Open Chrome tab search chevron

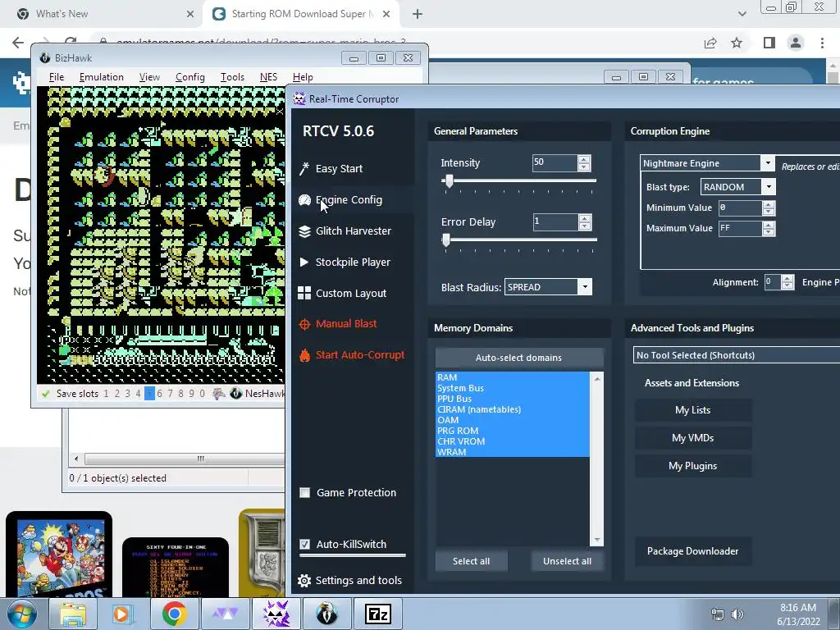742,14
